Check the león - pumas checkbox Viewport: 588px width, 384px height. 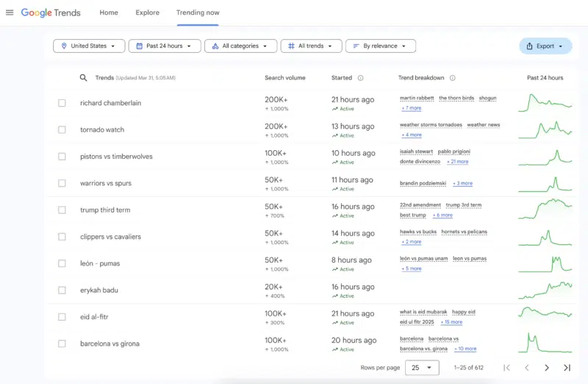62,263
